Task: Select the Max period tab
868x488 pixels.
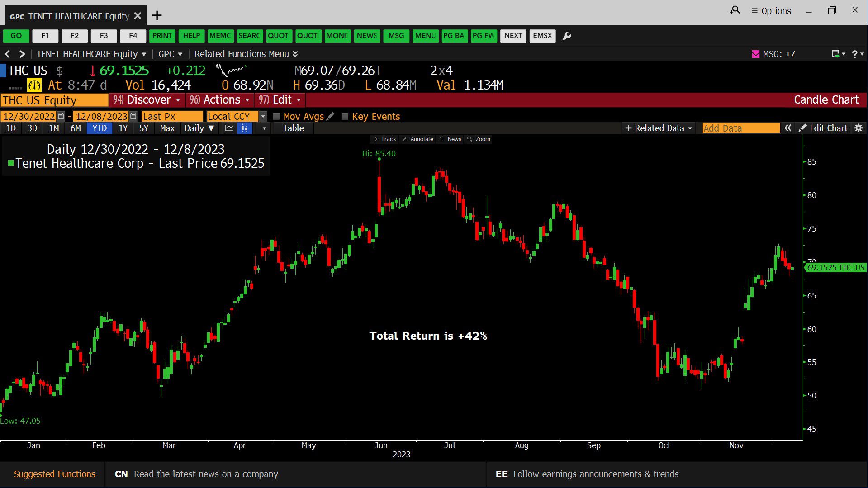Action: coord(167,128)
